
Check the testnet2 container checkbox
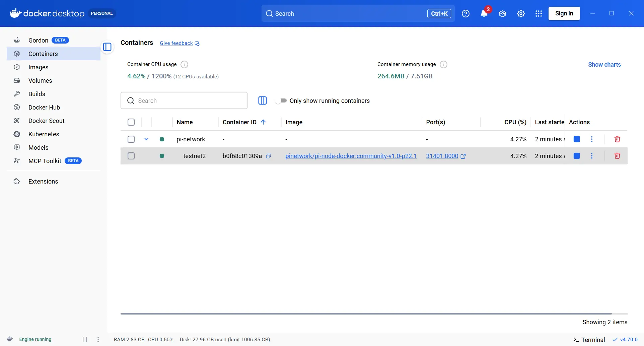(x=131, y=156)
